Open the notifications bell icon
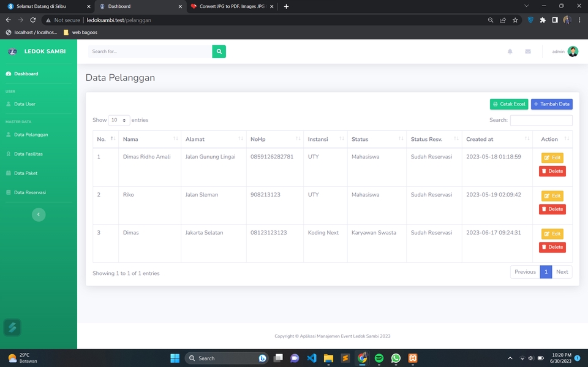The height and width of the screenshot is (367, 588). point(510,51)
